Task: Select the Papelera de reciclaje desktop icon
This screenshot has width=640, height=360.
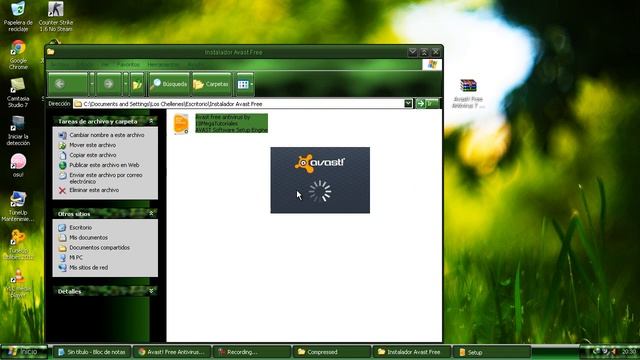Action: [x=18, y=17]
